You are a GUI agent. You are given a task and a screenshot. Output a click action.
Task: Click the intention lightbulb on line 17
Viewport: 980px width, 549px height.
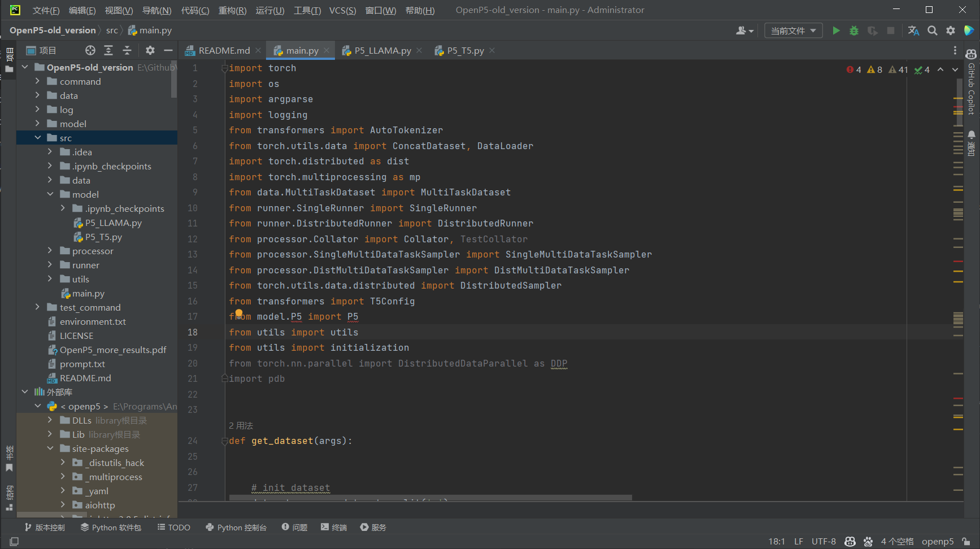pos(239,313)
